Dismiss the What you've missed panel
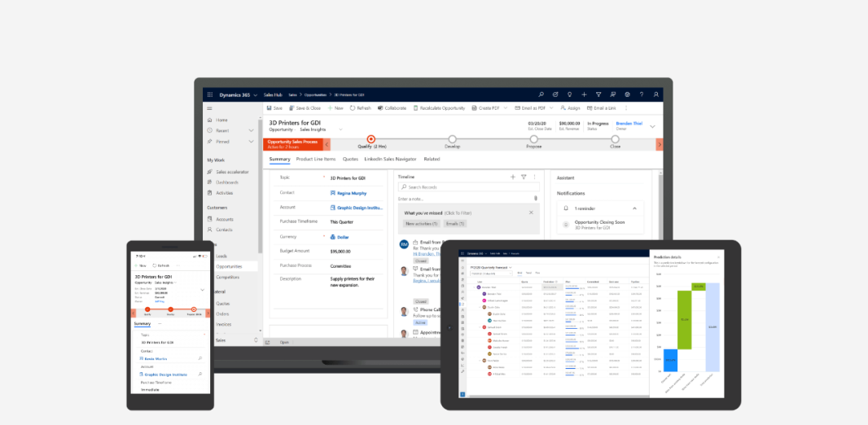The image size is (868, 425). click(531, 212)
